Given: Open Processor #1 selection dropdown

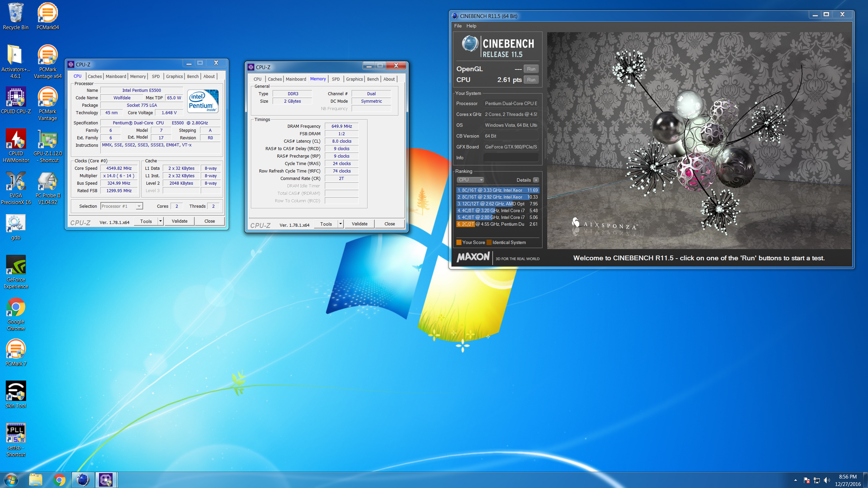Looking at the screenshot, I should tap(122, 206).
